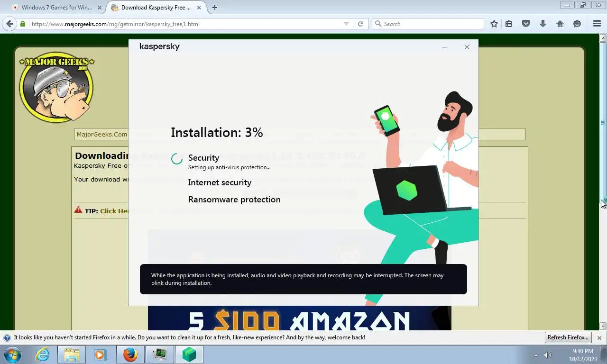Click the page scrollbar down arrow
Image resolution: width=607 pixels, height=364 pixels.
point(603,326)
